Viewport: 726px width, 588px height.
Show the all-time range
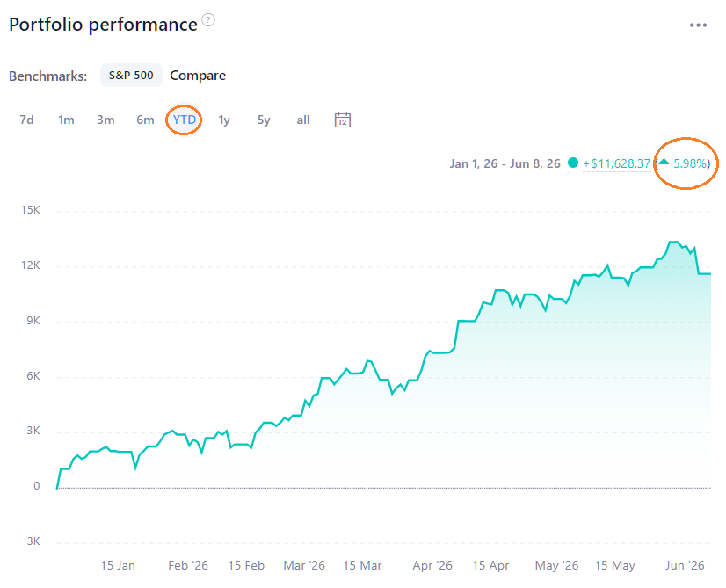(x=303, y=120)
